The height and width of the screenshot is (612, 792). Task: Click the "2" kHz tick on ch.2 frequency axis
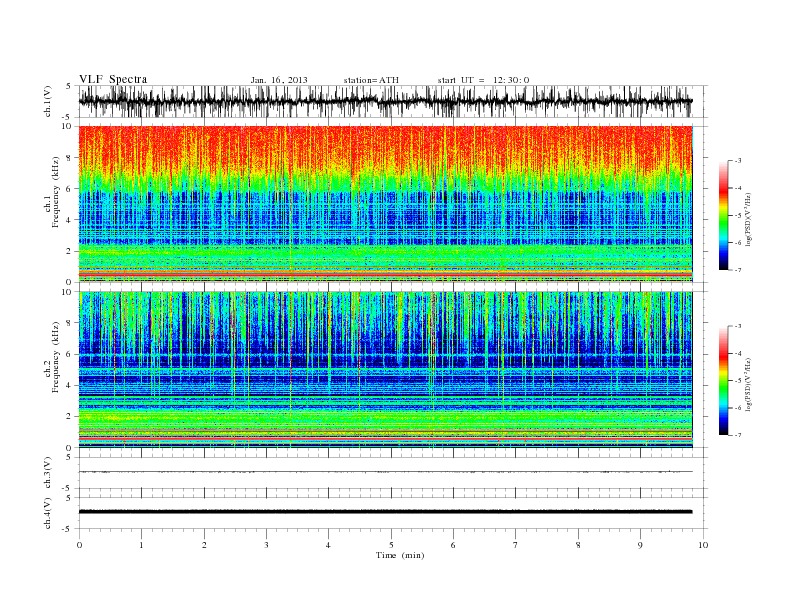click(69, 417)
